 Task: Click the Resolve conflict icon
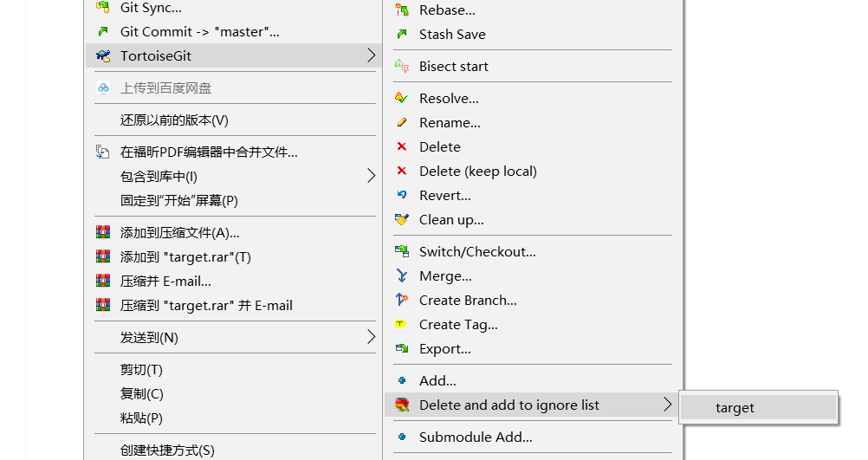pyautogui.click(x=401, y=98)
